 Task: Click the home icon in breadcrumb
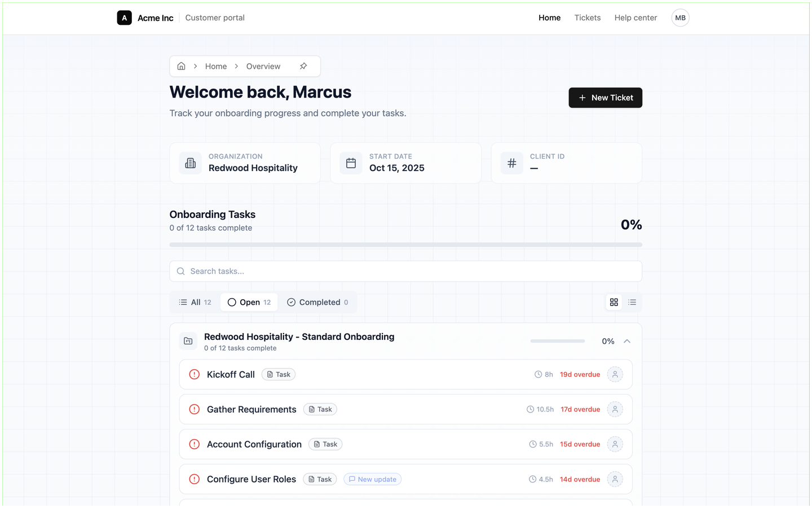coord(181,66)
